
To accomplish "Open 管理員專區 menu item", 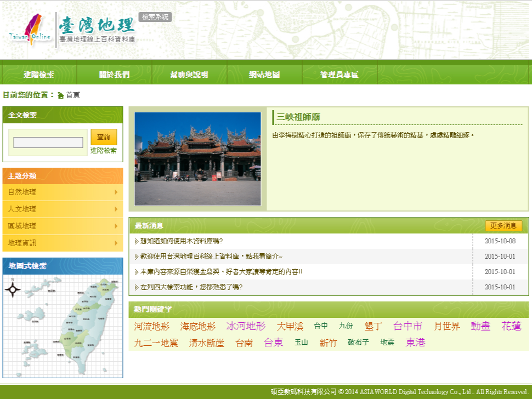I will 339,75.
